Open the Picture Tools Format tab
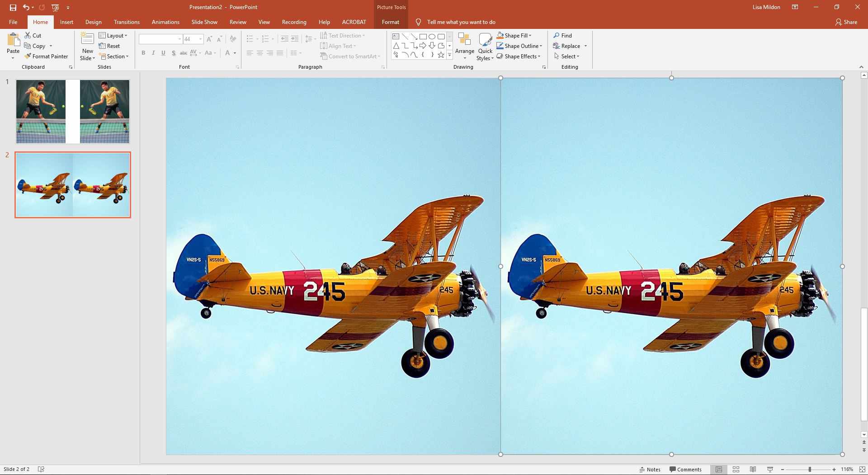This screenshot has width=868, height=475. [x=390, y=22]
